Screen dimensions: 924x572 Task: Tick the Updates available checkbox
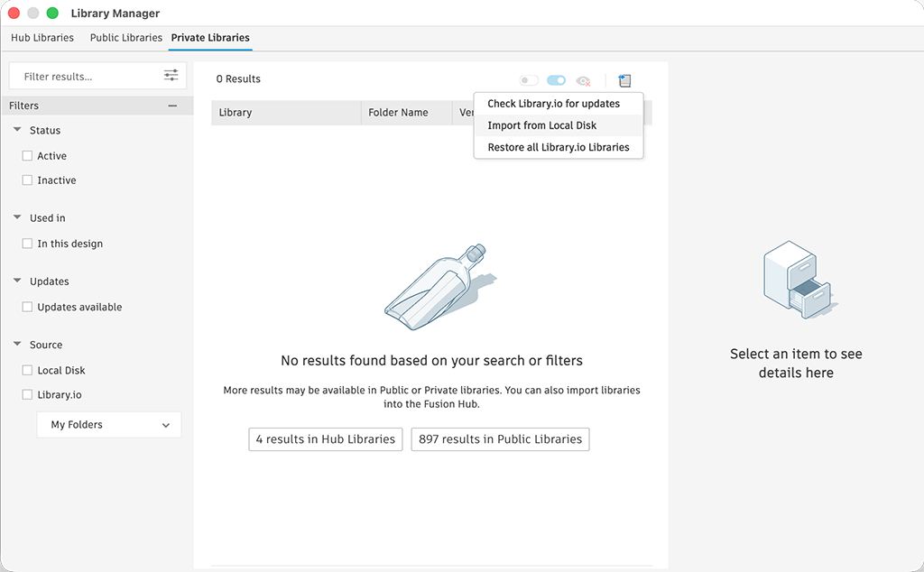coord(27,307)
